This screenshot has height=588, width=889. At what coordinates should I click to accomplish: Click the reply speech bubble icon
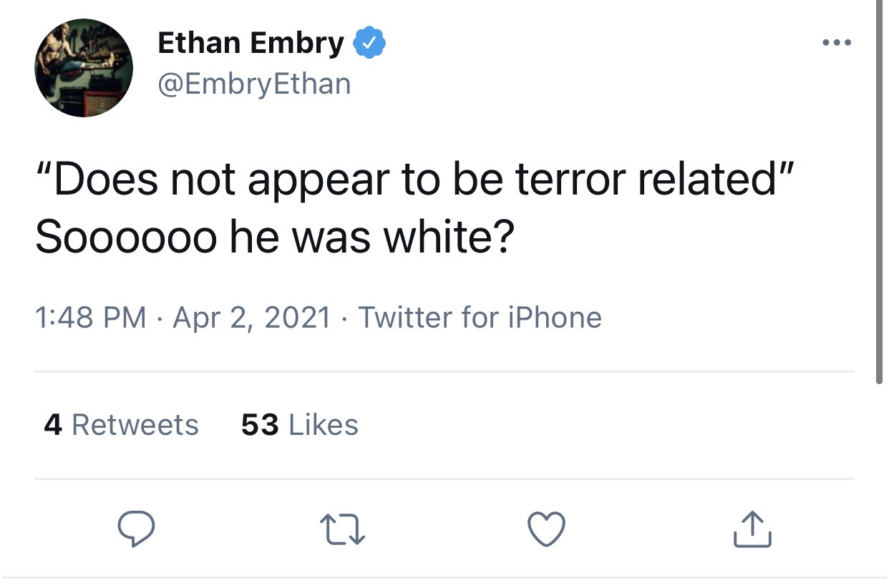[136, 530]
